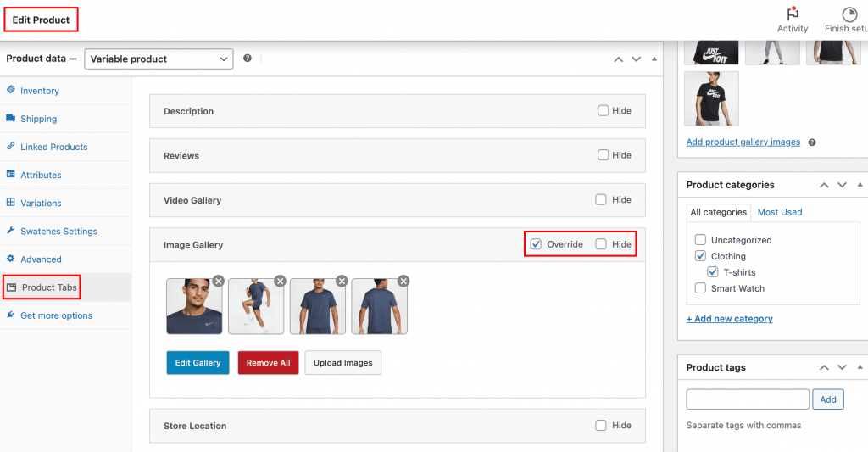Image resolution: width=868 pixels, height=452 pixels.
Task: Collapse the Product data panel
Action: point(654,59)
